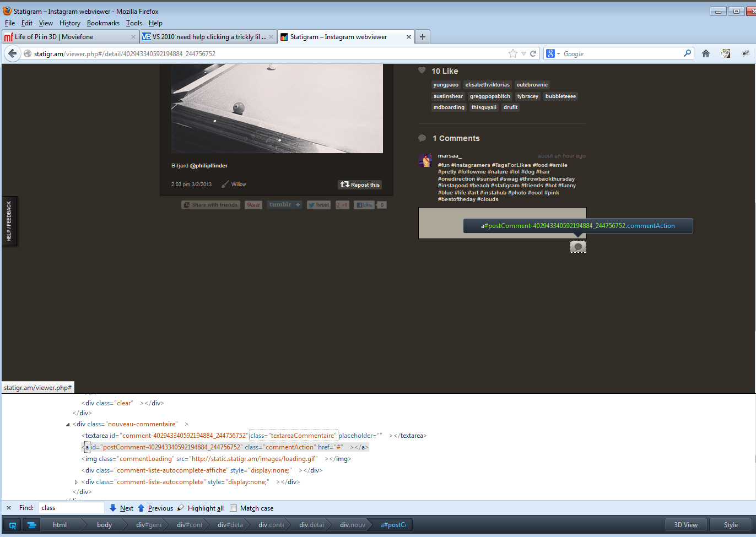Go to the Firefox home page

(x=705, y=53)
